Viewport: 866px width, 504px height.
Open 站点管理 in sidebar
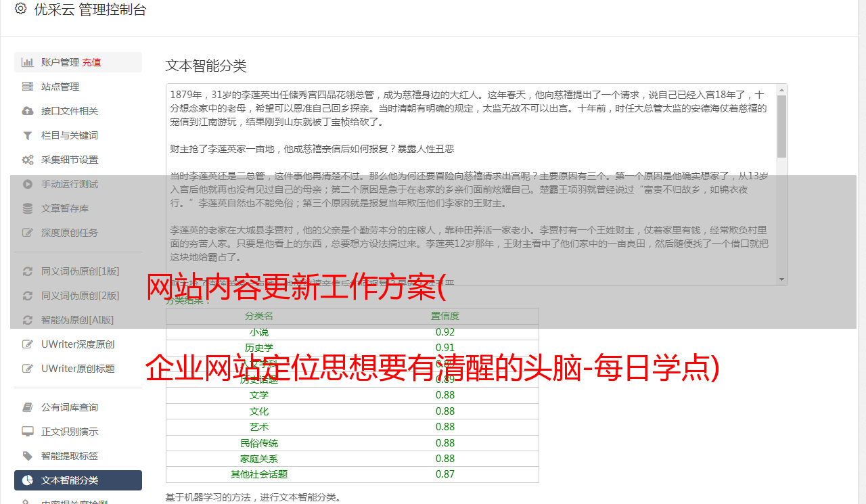[x=78, y=87]
